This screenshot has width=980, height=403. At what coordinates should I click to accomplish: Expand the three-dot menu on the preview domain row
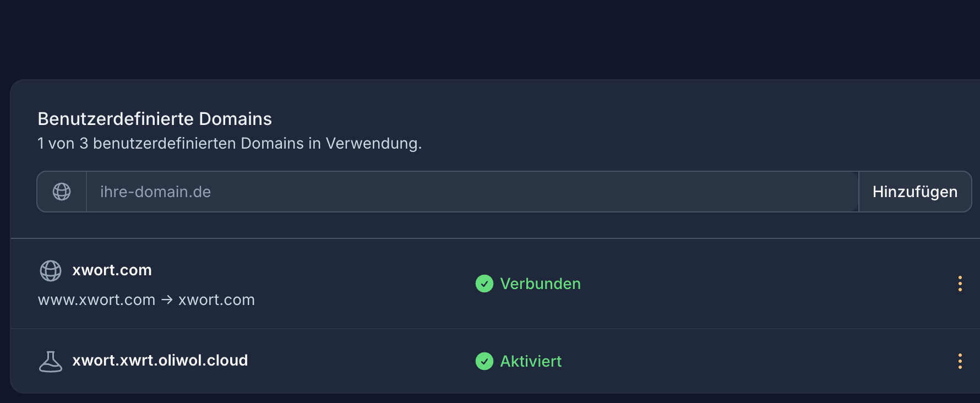tap(960, 362)
